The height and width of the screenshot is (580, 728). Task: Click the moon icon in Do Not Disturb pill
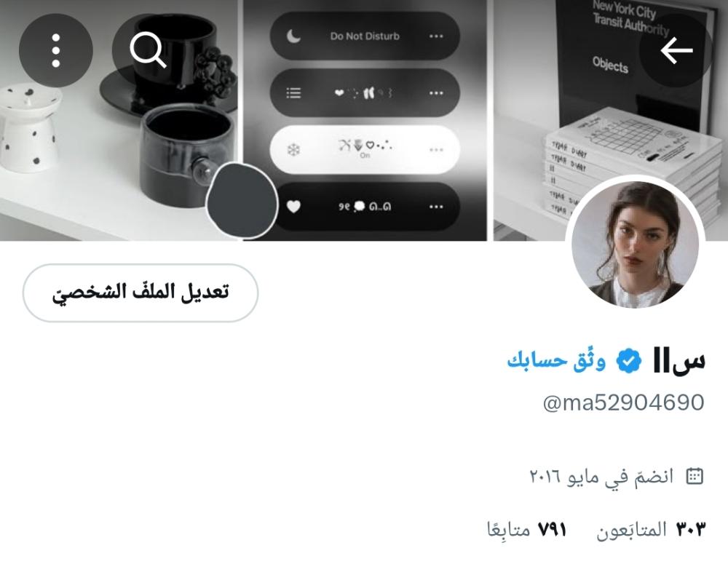click(x=293, y=36)
